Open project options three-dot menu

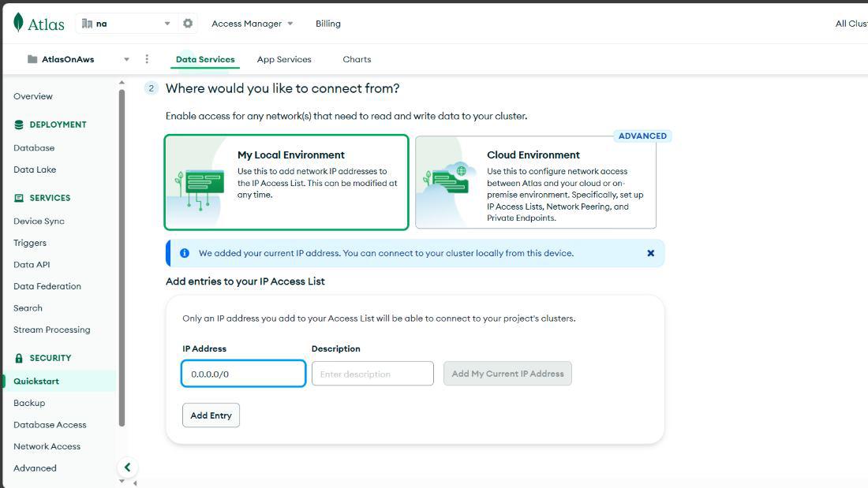[x=147, y=59]
